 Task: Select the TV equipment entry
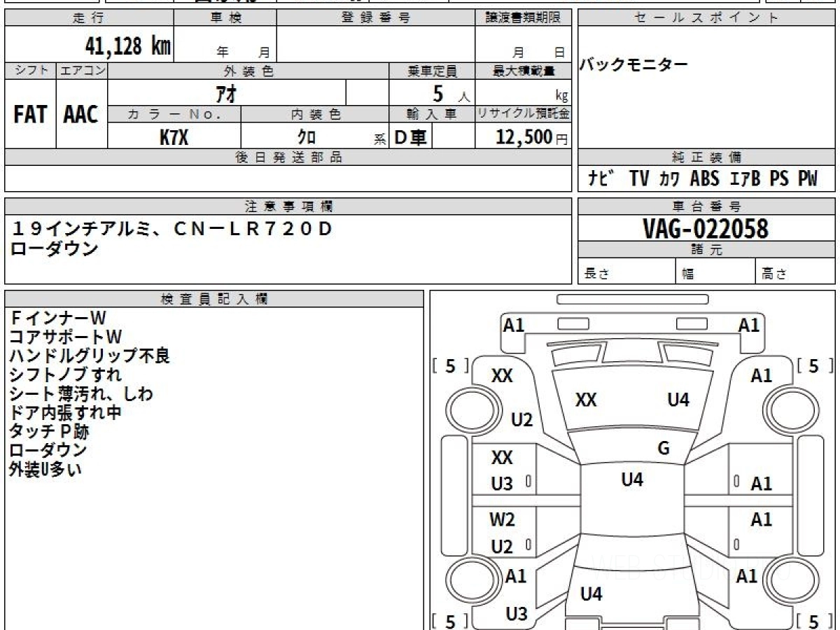coord(639,178)
